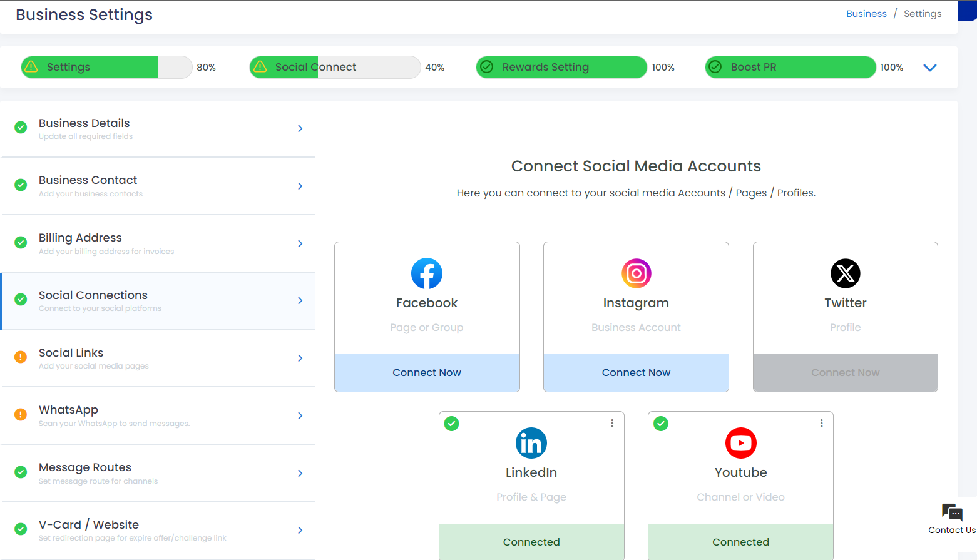Open the Message Routes section
The image size is (977, 560).
[x=158, y=474]
